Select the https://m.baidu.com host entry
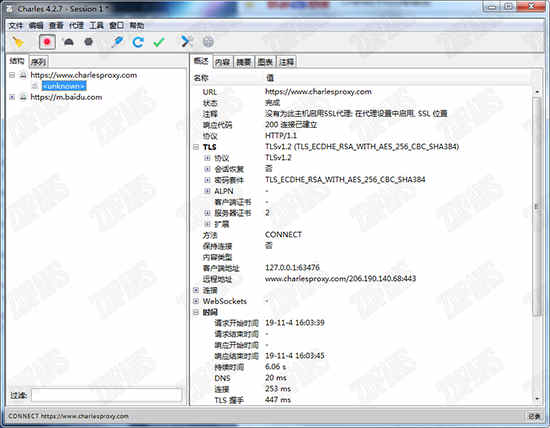Viewport: 550px width, 428px height. (66, 97)
